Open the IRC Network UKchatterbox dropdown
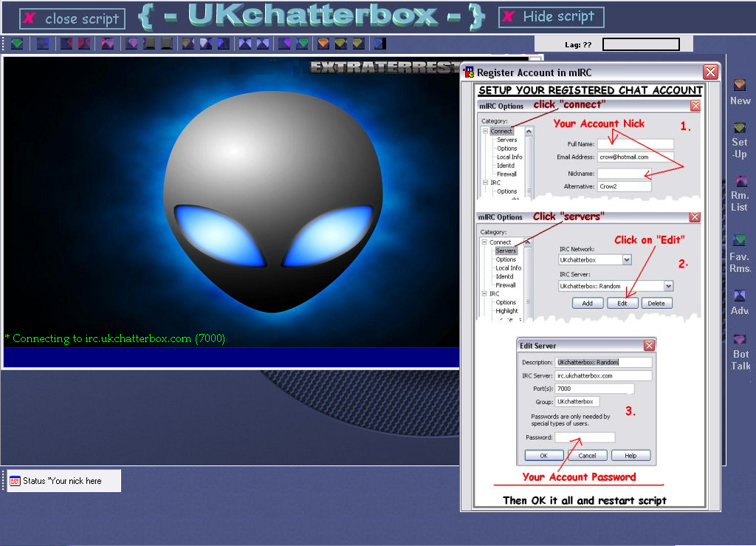Image resolution: width=756 pixels, height=546 pixels. point(626,260)
